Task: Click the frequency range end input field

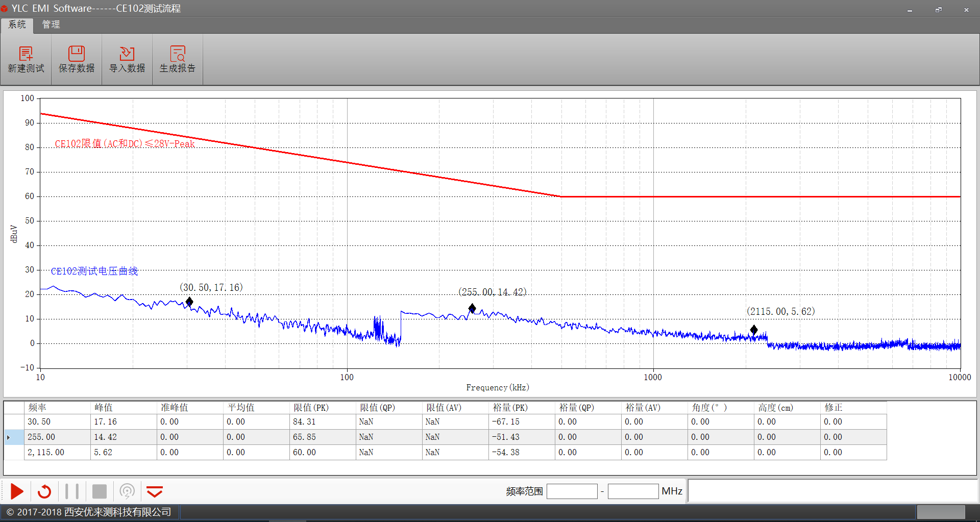Action: (633, 491)
